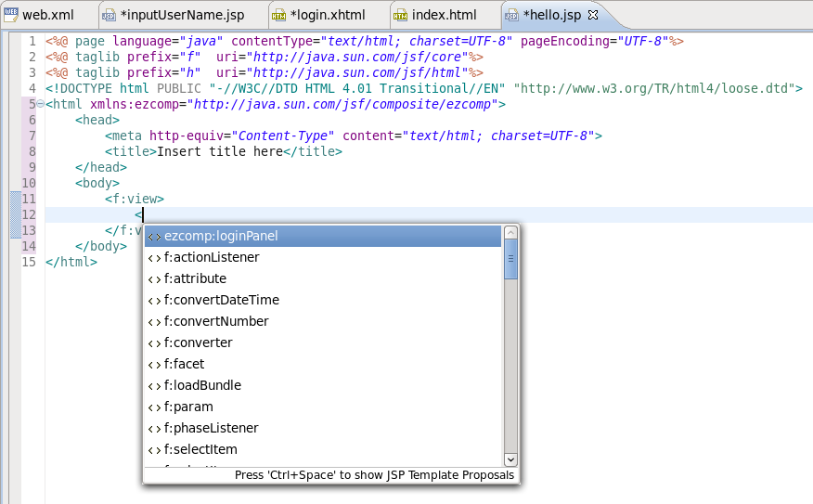Click the 'Insert title here' text

220,151
